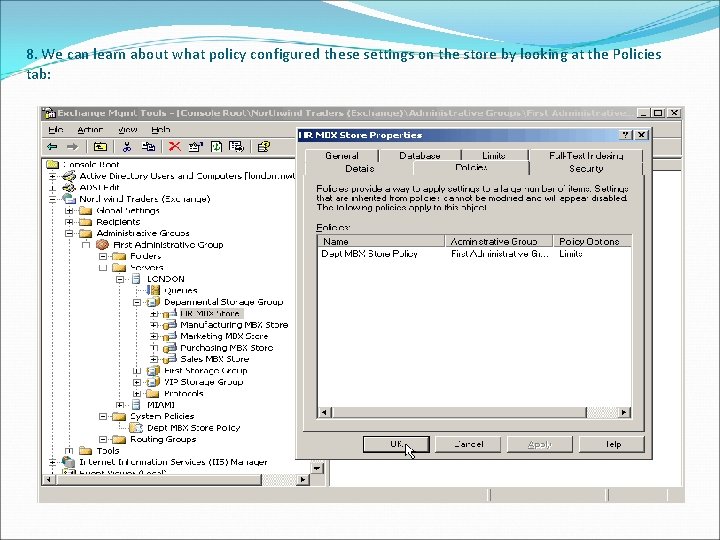
Task: Open the Help menu
Action: coord(161,129)
